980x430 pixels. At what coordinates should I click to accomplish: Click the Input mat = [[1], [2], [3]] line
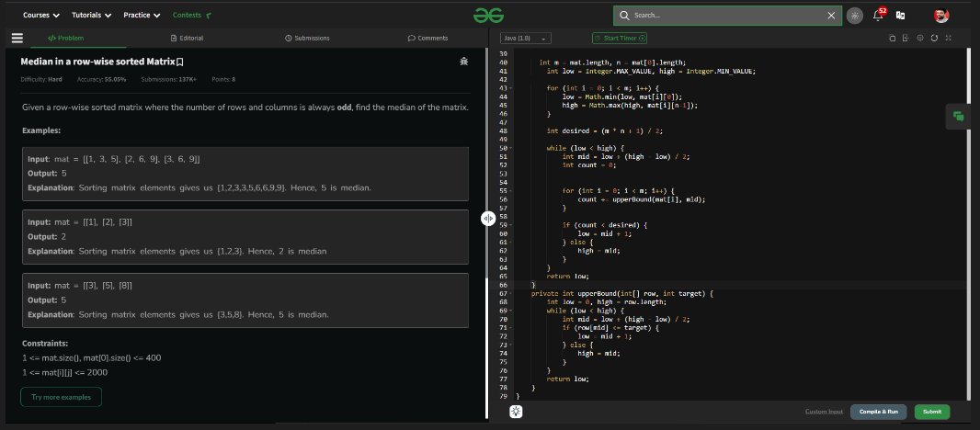(x=80, y=221)
